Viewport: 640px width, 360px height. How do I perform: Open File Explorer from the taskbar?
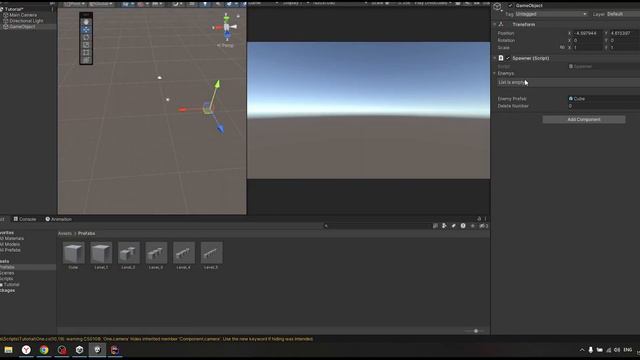click(8, 350)
